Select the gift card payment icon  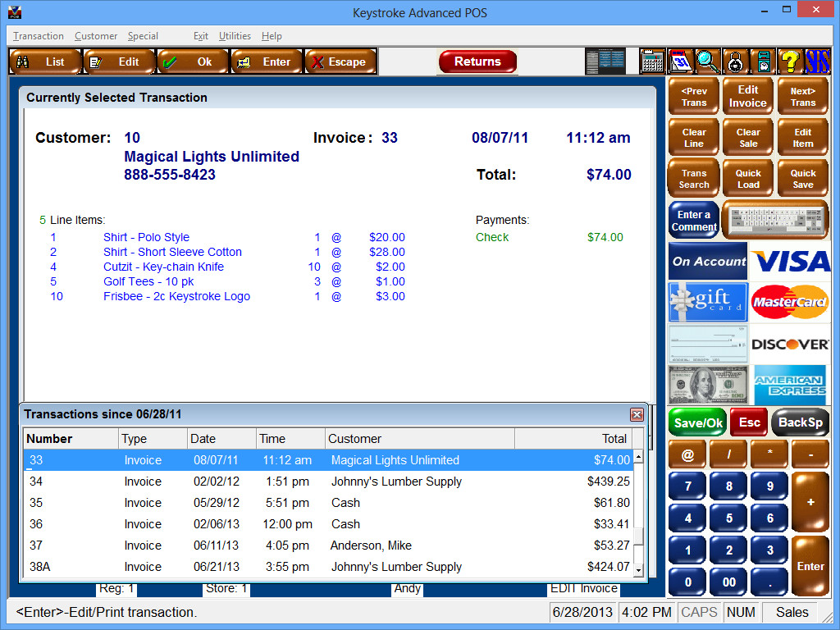tap(708, 302)
